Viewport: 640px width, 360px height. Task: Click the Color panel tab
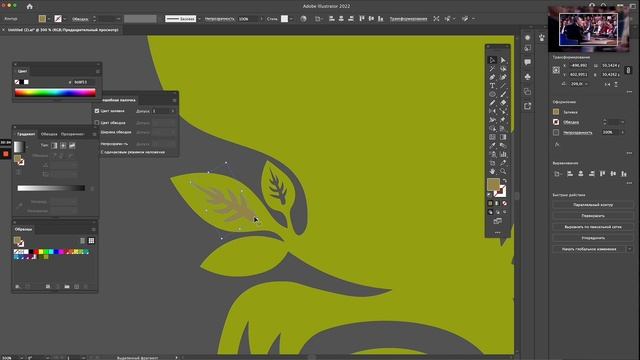pyautogui.click(x=22, y=71)
